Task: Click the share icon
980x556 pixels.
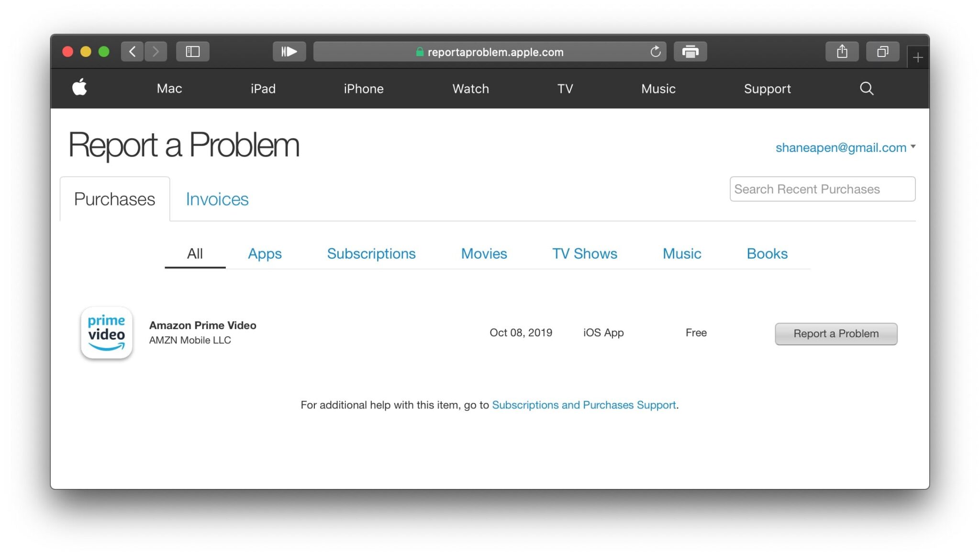Action: pyautogui.click(x=842, y=51)
